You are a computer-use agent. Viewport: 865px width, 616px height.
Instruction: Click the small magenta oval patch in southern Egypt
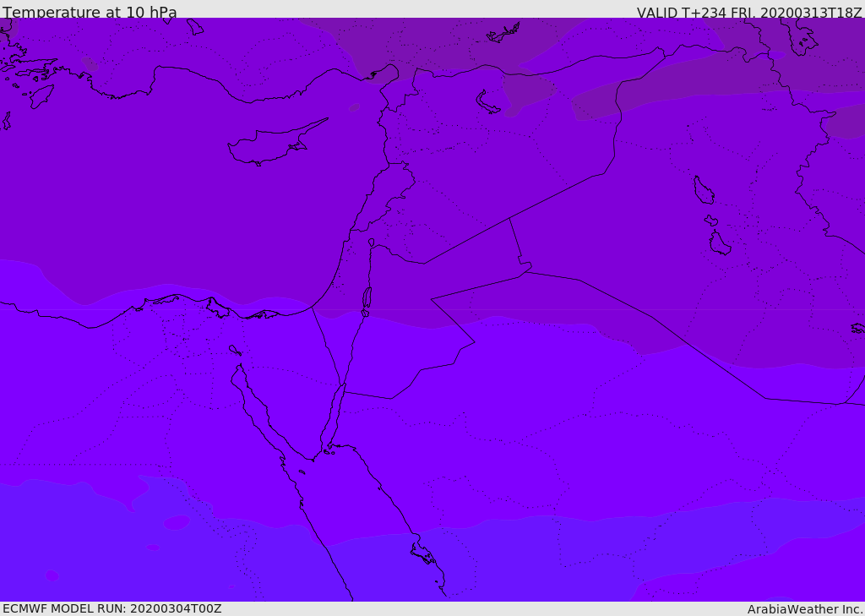177,523
